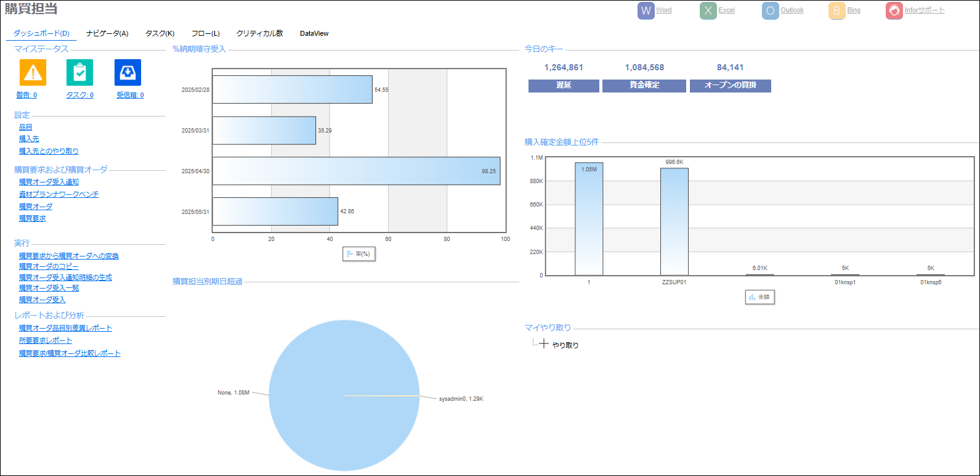Click the orange warning alert icon
Image resolution: width=980 pixels, height=476 pixels.
[x=33, y=73]
